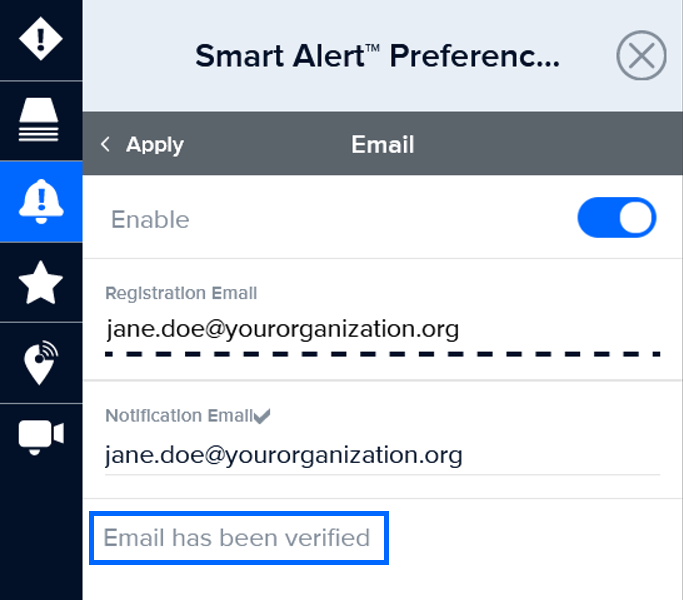This screenshot has height=600, width=683.
Task: Open the video camera sidebar icon
Action: tap(41, 436)
